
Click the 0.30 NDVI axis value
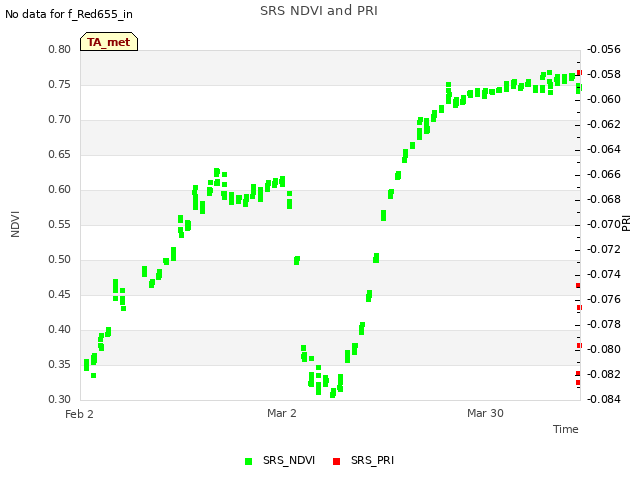[x=60, y=400]
